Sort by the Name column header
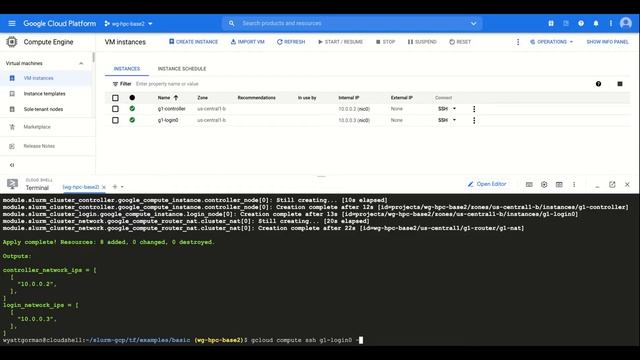The image size is (640, 360). pos(168,98)
